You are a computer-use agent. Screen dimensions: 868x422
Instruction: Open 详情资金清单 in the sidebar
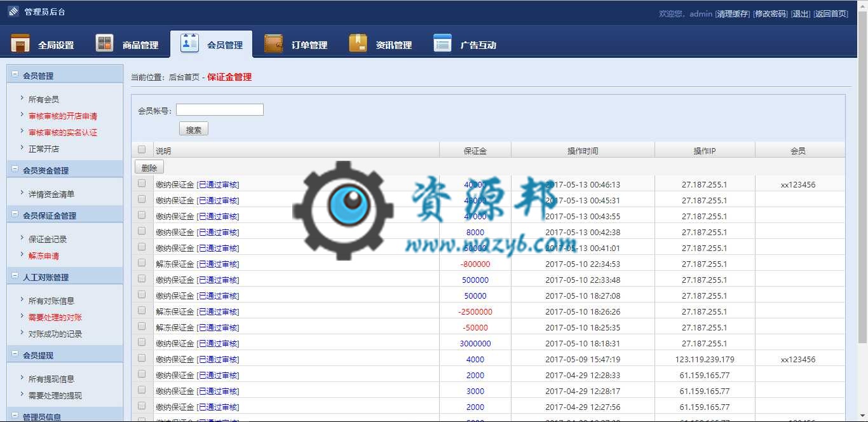(51, 194)
